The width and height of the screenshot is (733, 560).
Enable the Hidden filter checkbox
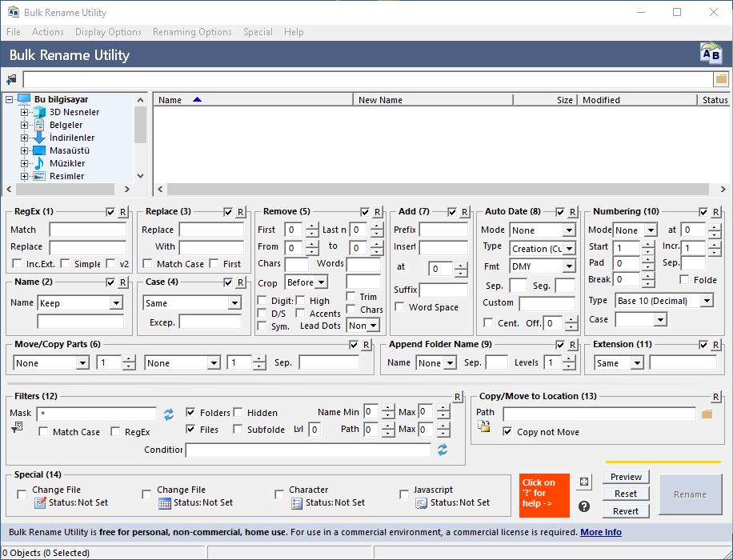(238, 412)
